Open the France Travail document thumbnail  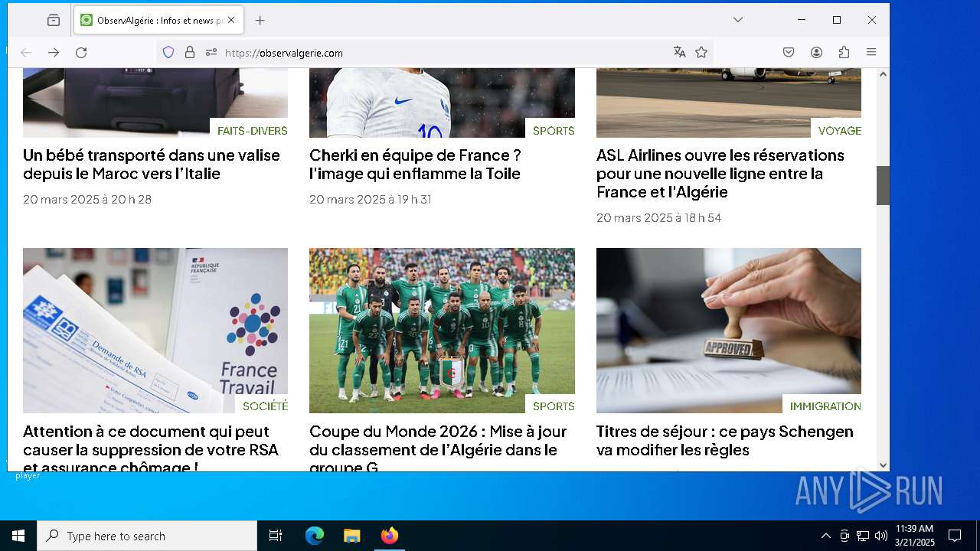(x=155, y=331)
